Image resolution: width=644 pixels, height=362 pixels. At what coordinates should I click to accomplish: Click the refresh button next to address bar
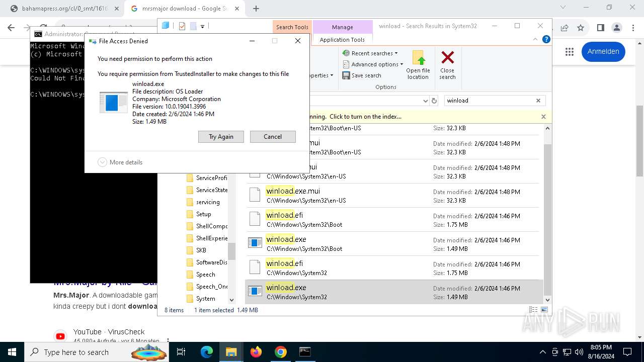[435, 101]
